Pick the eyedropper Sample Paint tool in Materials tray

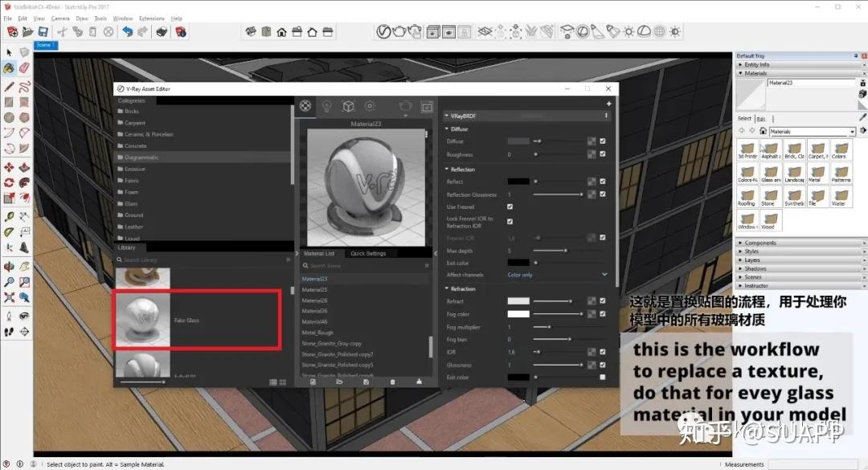point(862,117)
